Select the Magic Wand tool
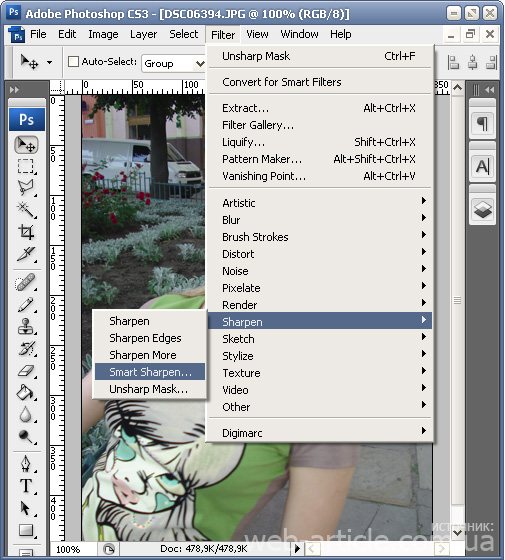This screenshot has height=560, width=505. (x=26, y=210)
